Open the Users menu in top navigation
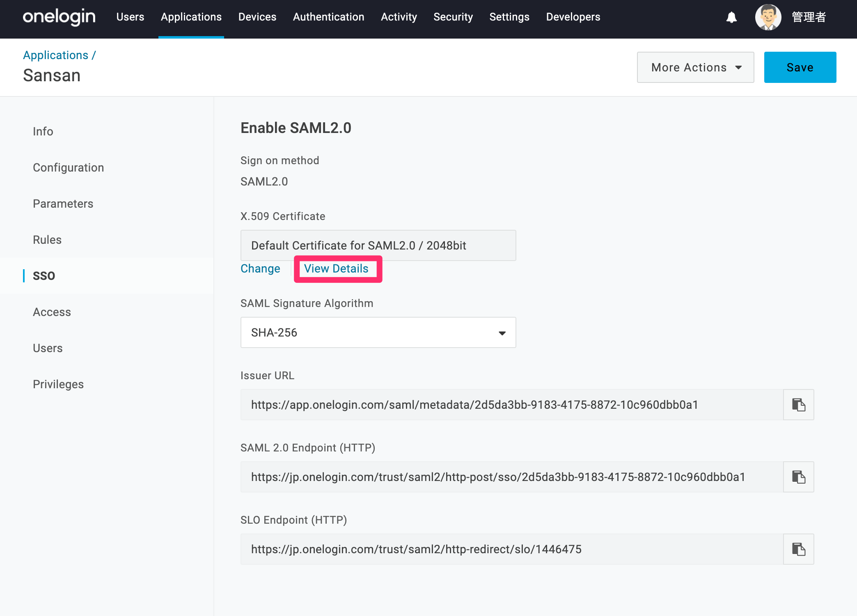The height and width of the screenshot is (616, 857). click(130, 17)
